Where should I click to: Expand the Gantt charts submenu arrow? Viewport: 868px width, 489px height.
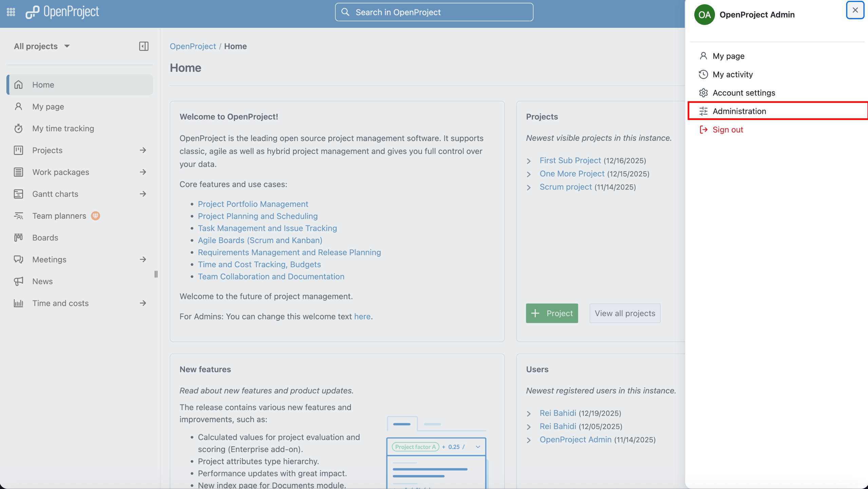click(143, 194)
